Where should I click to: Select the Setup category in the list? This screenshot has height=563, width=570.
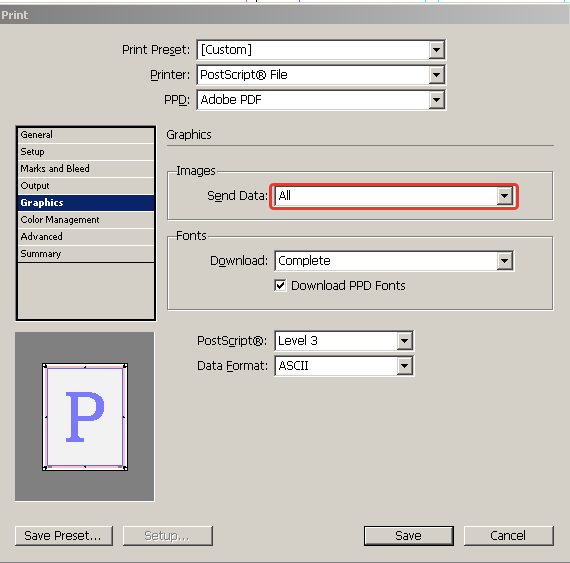click(86, 152)
